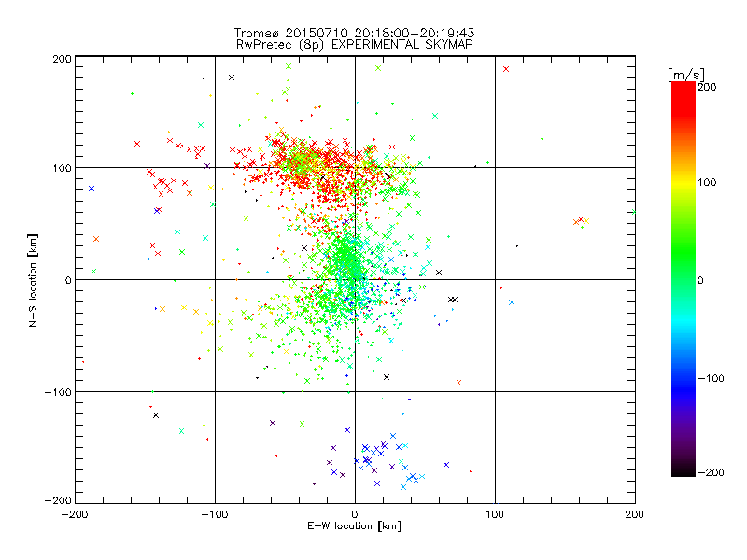Click the 'N-S location [km]' axis label
The width and height of the screenshot is (747, 560).
click(33, 281)
